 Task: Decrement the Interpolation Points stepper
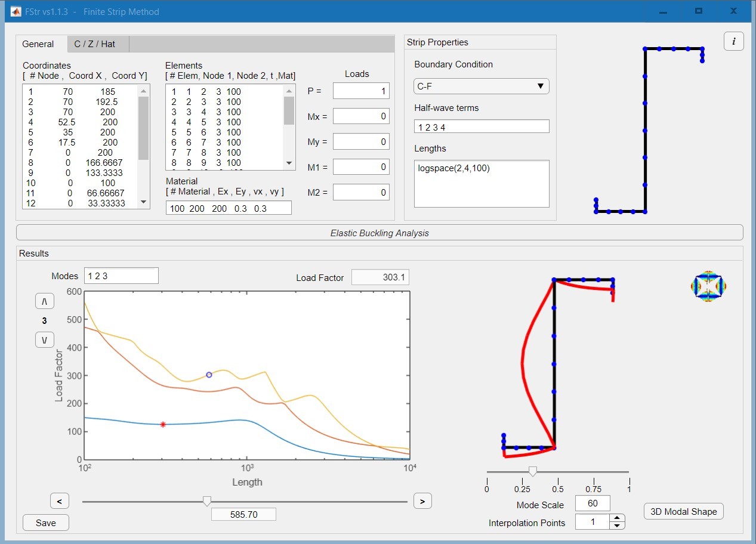point(618,526)
